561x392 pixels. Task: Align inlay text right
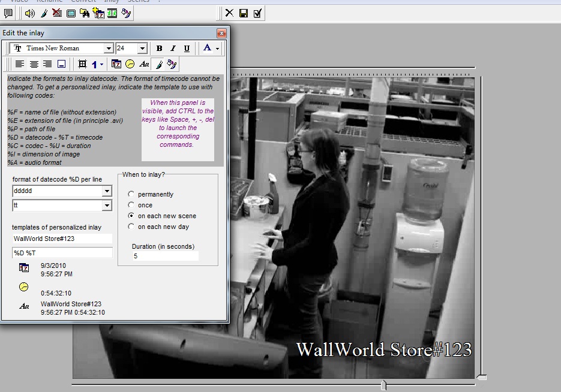pos(47,64)
